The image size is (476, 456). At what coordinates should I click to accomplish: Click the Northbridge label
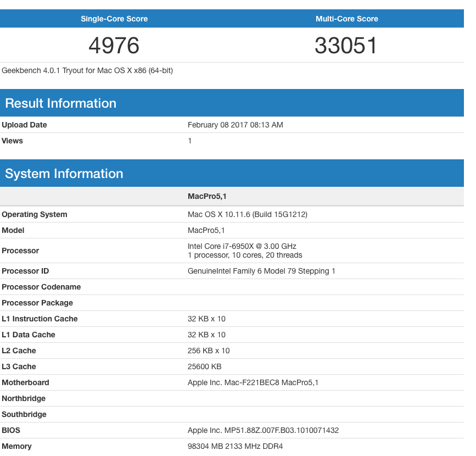(x=24, y=398)
